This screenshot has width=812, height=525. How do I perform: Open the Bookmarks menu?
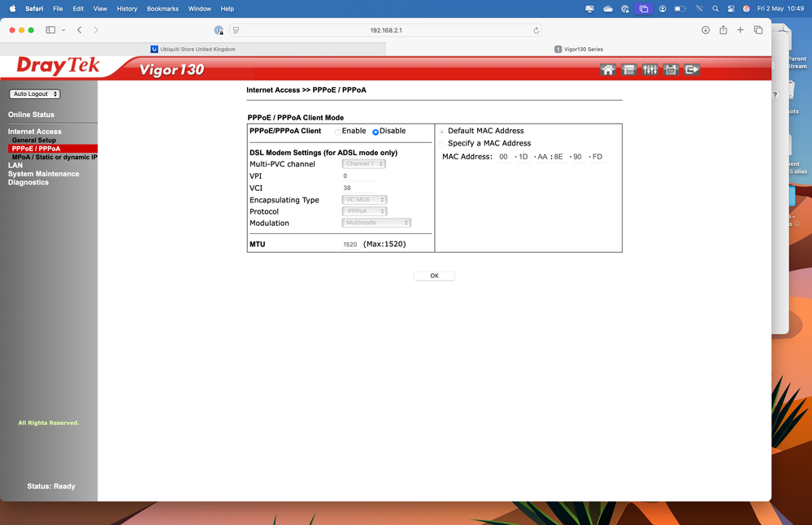tap(163, 9)
